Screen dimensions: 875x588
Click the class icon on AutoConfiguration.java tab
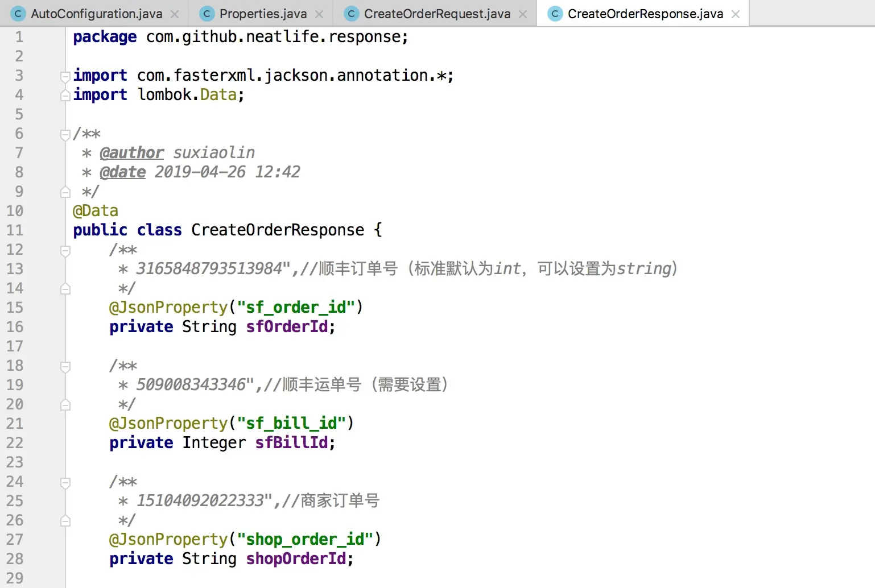coord(19,14)
